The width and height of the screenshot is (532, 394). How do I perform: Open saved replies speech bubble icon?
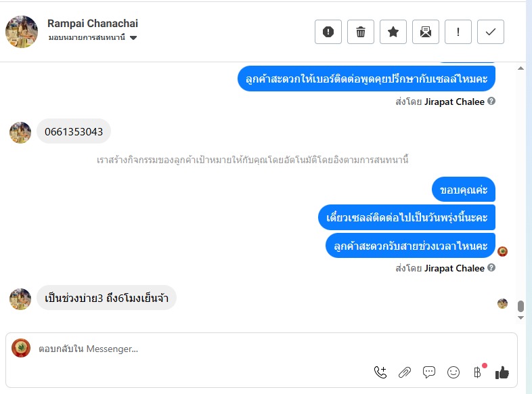point(429,372)
